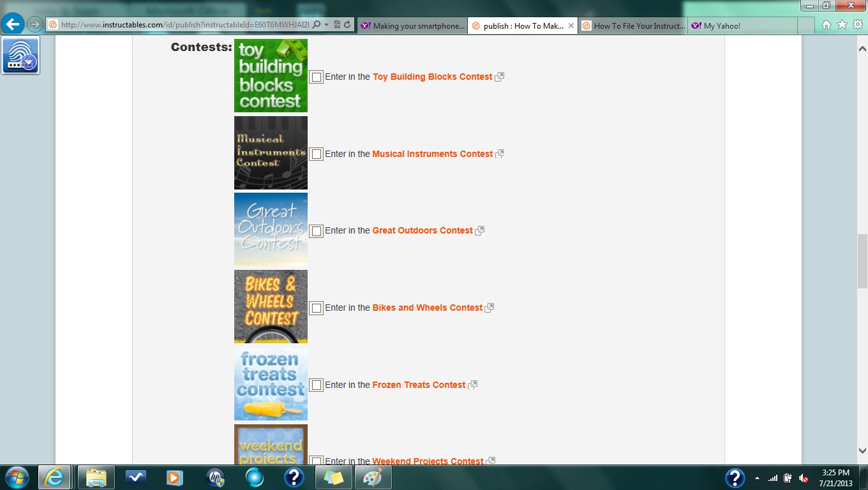868x490 pixels.
Task: Switch to How To File Your Instruct... tab
Action: 633,26
